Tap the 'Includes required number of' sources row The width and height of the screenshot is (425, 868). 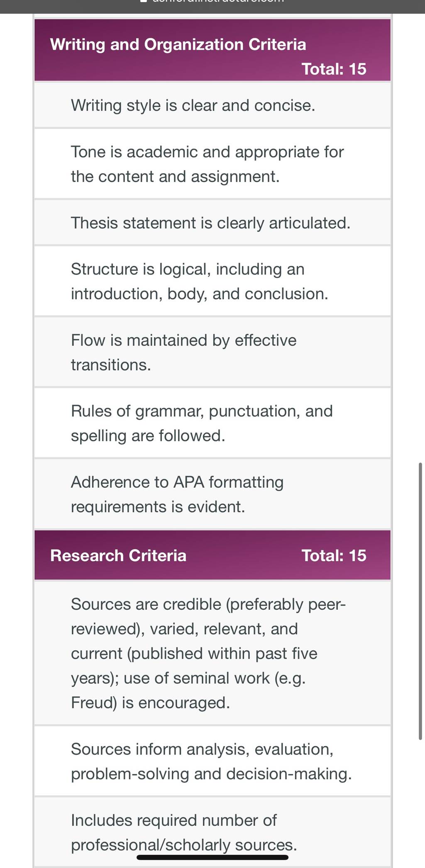pyautogui.click(x=212, y=832)
